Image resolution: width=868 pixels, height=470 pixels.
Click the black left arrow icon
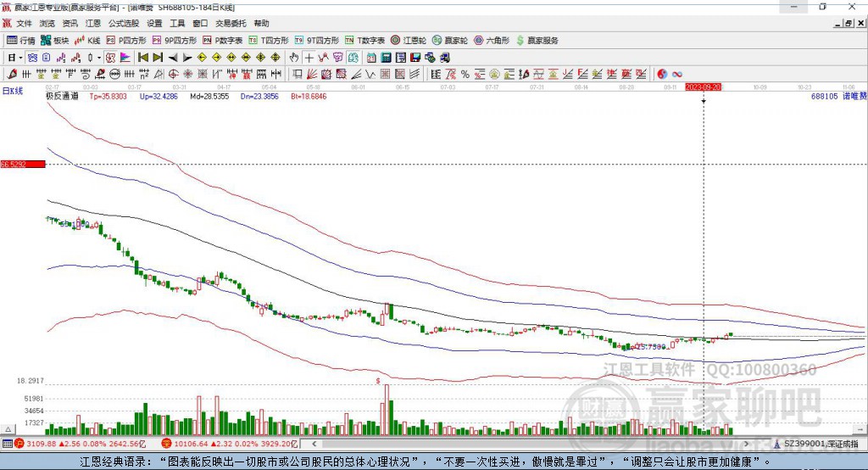pos(173,58)
